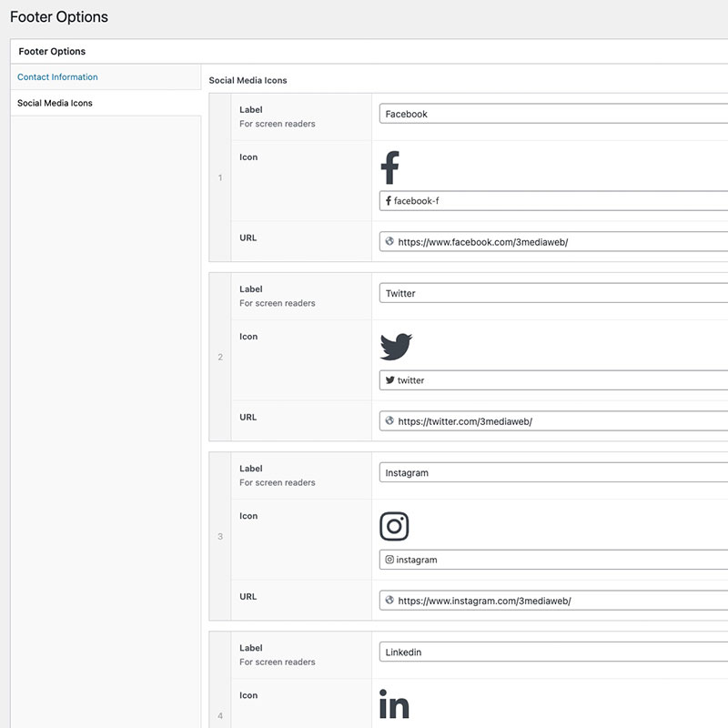728x728 pixels.
Task: Click the large Facebook icon preview
Action: [389, 168]
